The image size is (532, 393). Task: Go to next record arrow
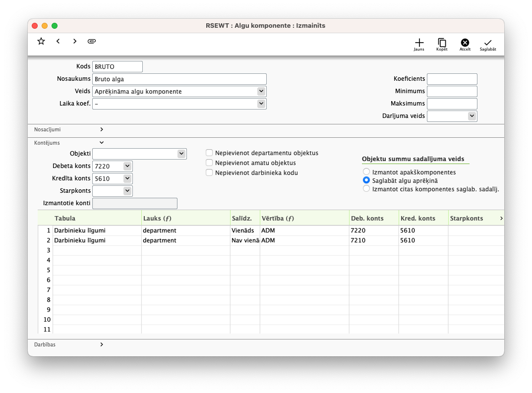pyautogui.click(x=75, y=41)
